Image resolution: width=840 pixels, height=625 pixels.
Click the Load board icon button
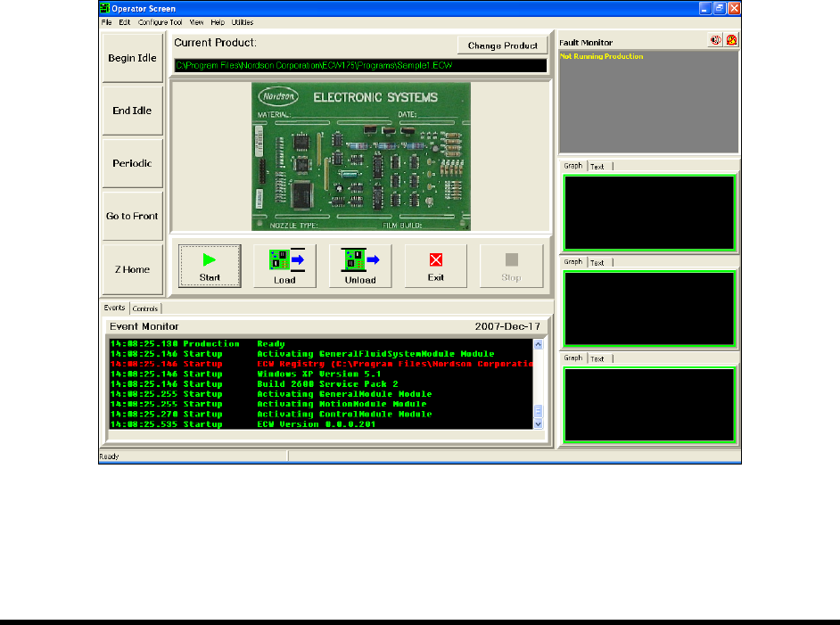(x=285, y=265)
